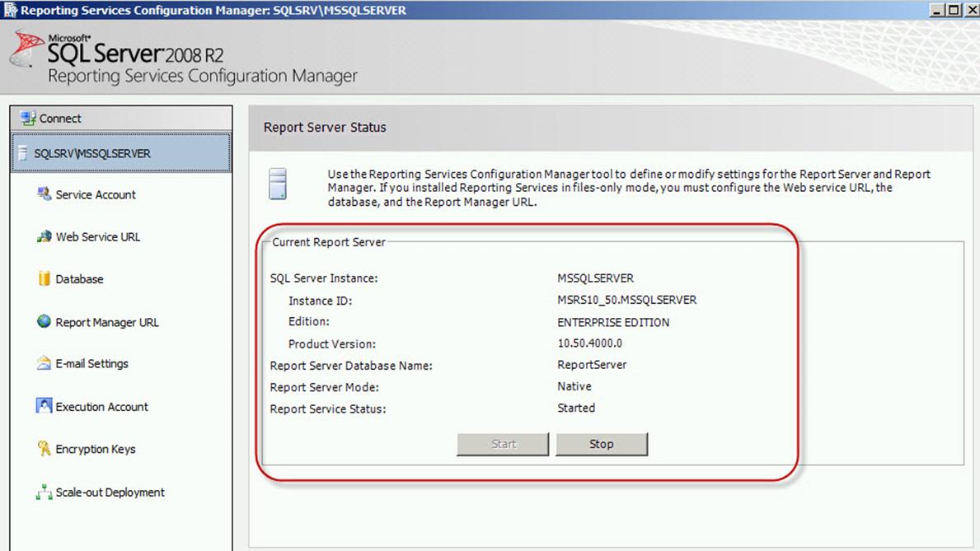This screenshot has height=551, width=980.
Task: Click the Edition label
Action: [309, 322]
